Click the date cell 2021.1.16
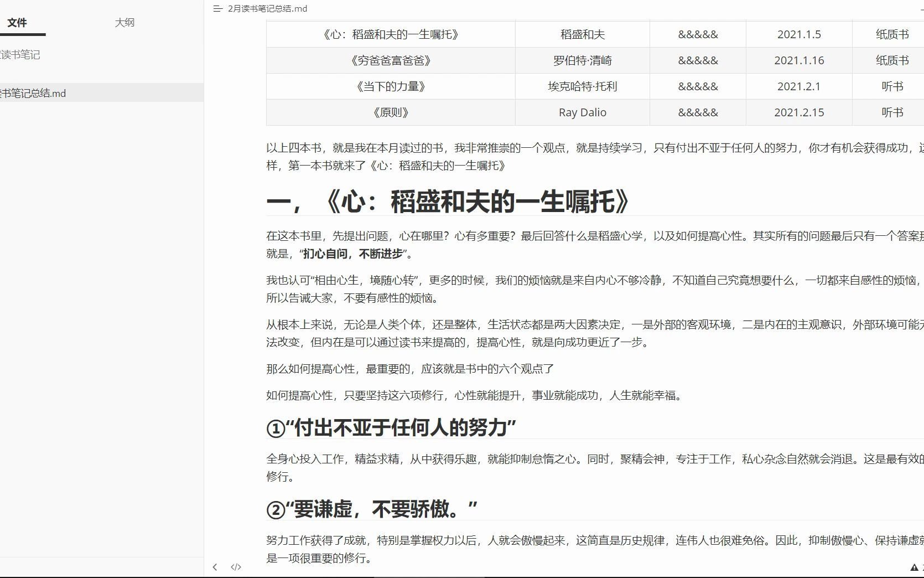 [x=799, y=60]
